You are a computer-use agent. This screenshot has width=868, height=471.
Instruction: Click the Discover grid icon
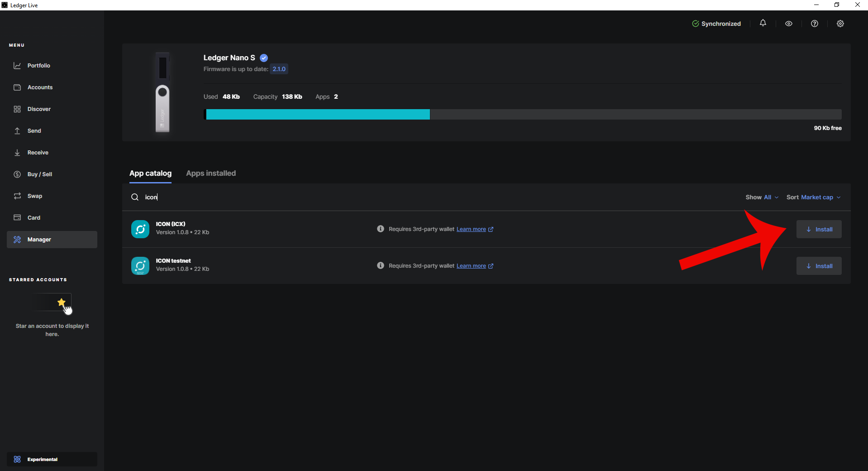click(17, 109)
